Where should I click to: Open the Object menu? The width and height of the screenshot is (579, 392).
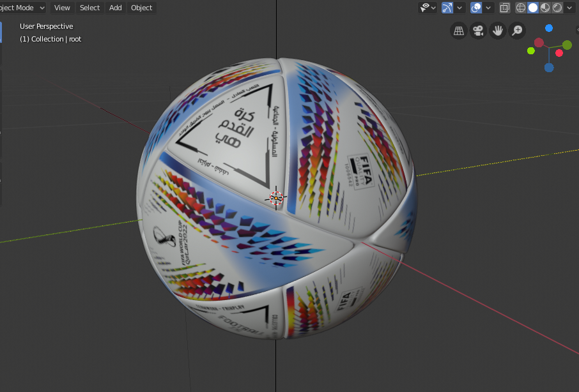(x=141, y=8)
